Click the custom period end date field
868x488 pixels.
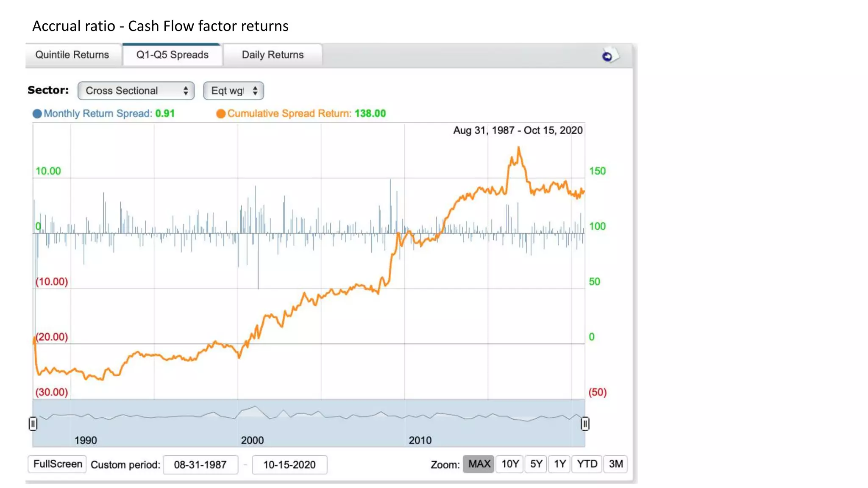tap(289, 465)
